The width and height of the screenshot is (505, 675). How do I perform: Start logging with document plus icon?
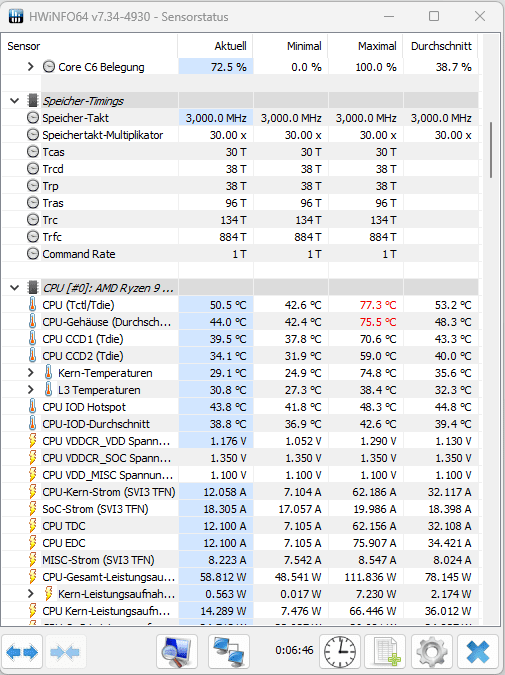tap(386, 652)
